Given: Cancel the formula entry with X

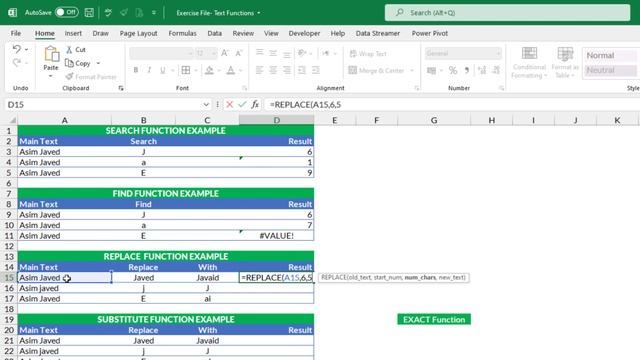Looking at the screenshot, I should coord(230,104).
